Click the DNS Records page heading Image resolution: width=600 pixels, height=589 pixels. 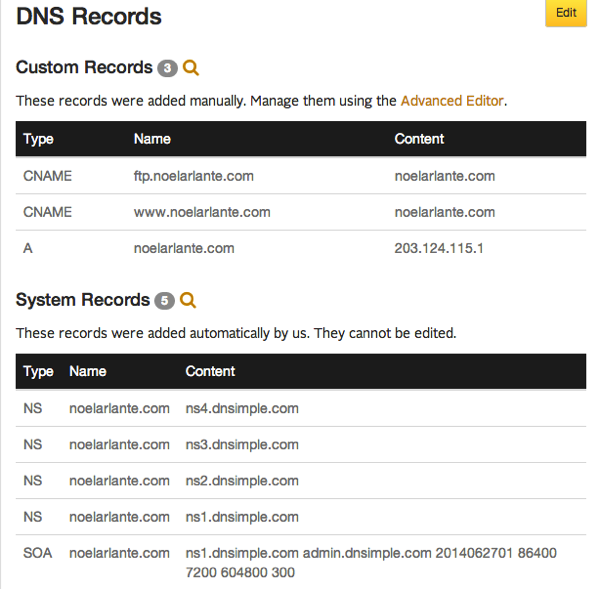coord(89,16)
